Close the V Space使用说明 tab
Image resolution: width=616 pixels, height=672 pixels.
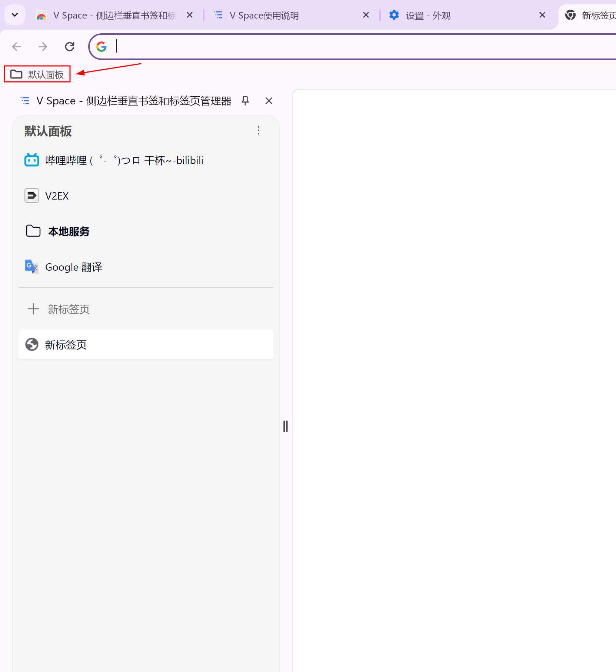(x=366, y=15)
